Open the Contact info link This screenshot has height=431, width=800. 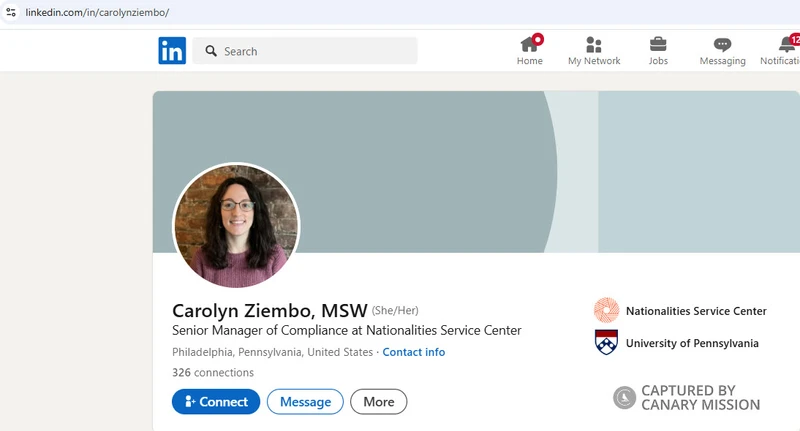(414, 352)
